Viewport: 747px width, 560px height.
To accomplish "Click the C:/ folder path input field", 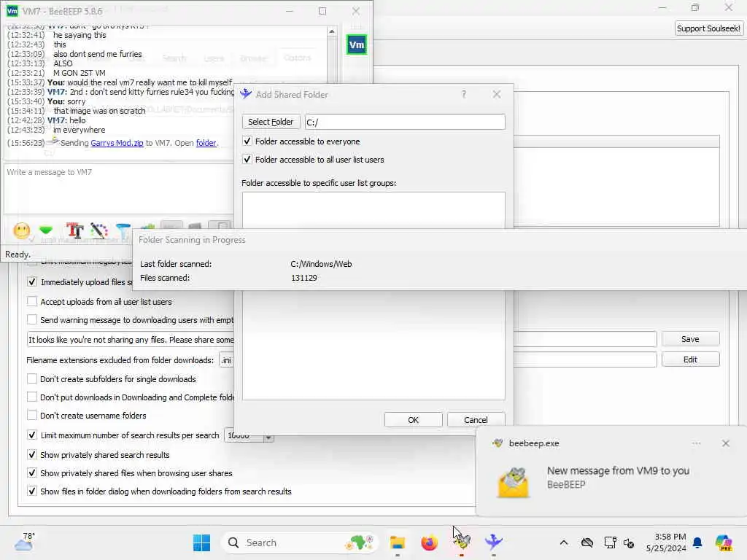I will [404, 122].
